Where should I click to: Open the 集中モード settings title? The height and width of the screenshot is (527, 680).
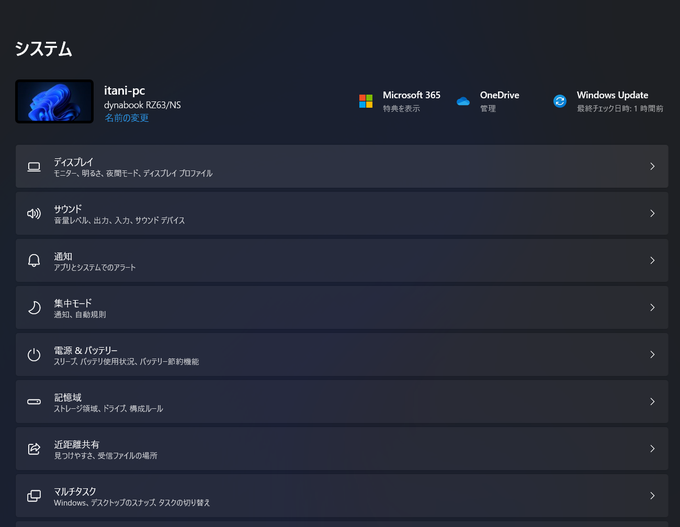point(73,303)
